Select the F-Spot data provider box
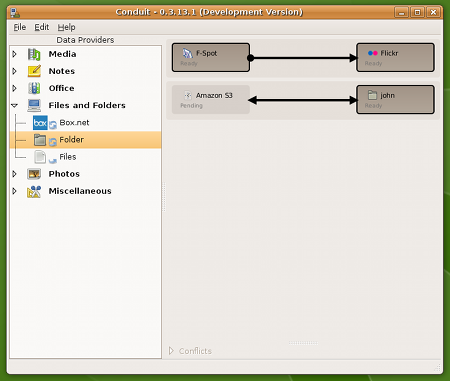 point(211,57)
